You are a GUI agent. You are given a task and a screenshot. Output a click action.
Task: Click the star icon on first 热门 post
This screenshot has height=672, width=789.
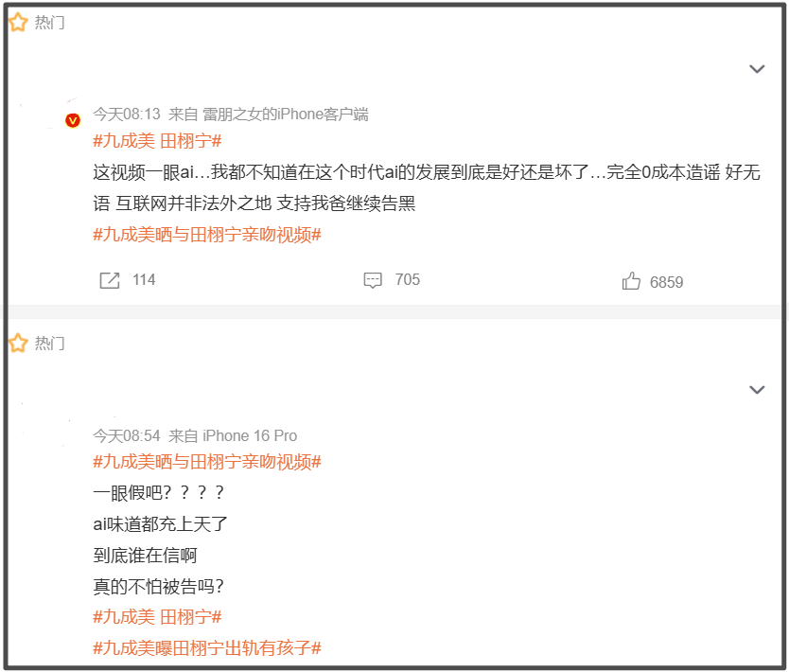point(18,22)
